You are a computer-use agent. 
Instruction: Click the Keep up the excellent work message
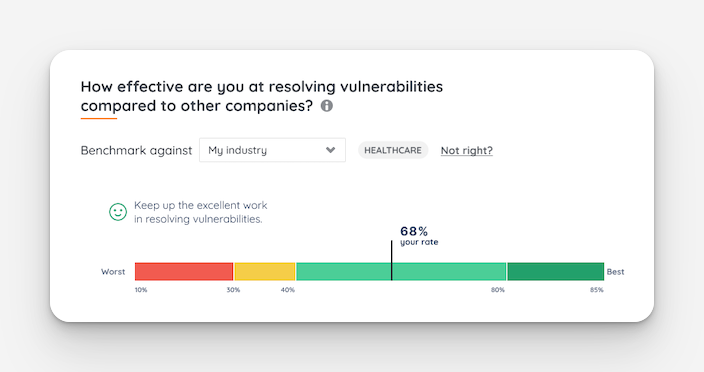pos(201,212)
